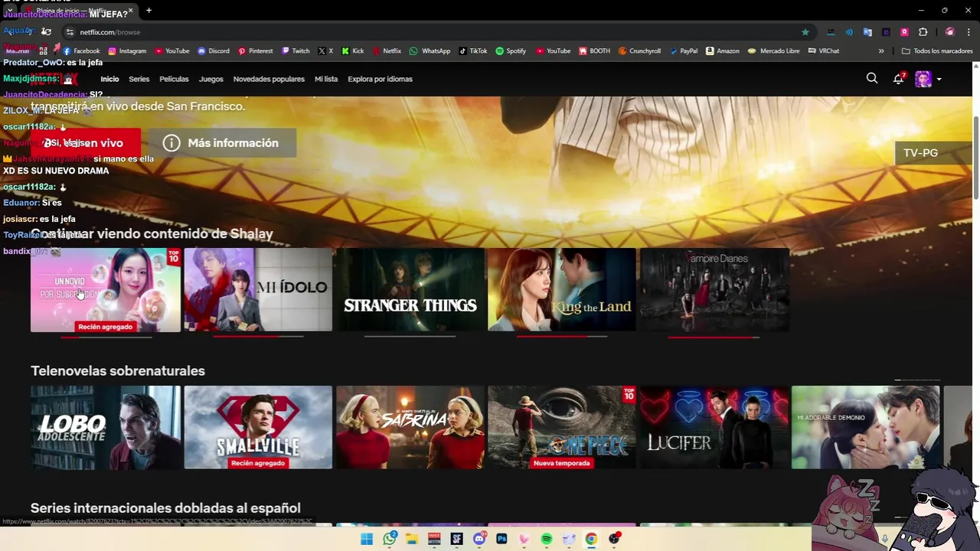Viewport: 980px width, 551px height.
Task: Open Un novio por suscripción thumbnail
Action: point(106,290)
